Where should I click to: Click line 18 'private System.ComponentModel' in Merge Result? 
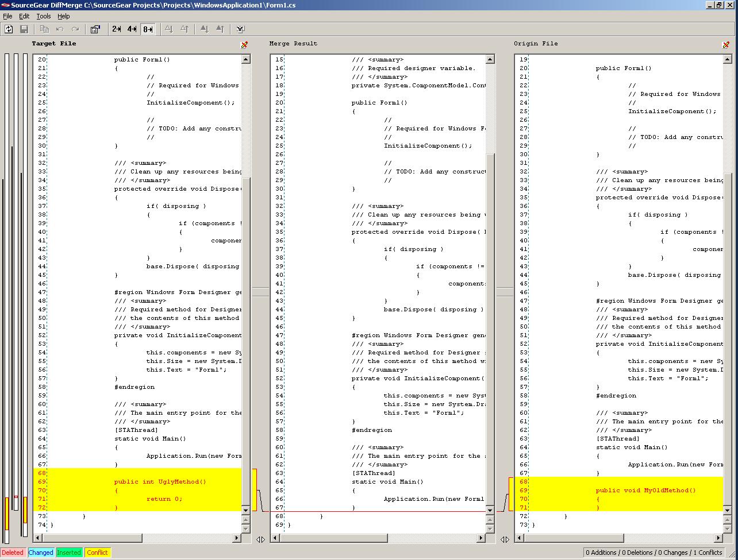(419, 86)
